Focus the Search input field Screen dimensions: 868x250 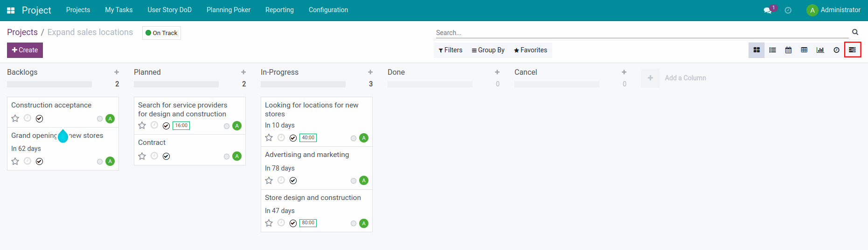pyautogui.click(x=642, y=33)
